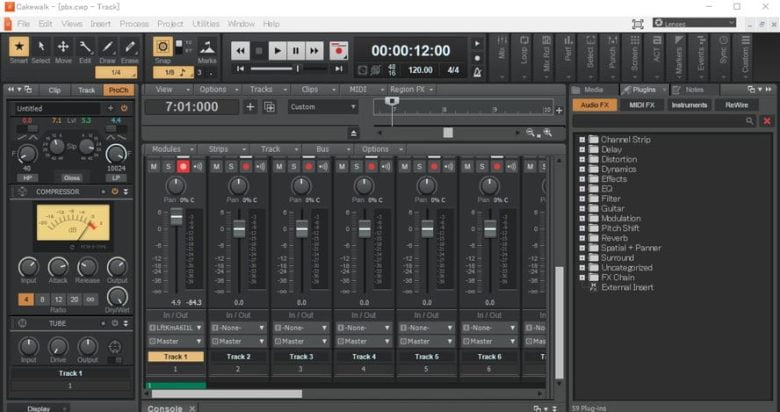Choose the Select tool arrow

pyautogui.click(x=41, y=47)
